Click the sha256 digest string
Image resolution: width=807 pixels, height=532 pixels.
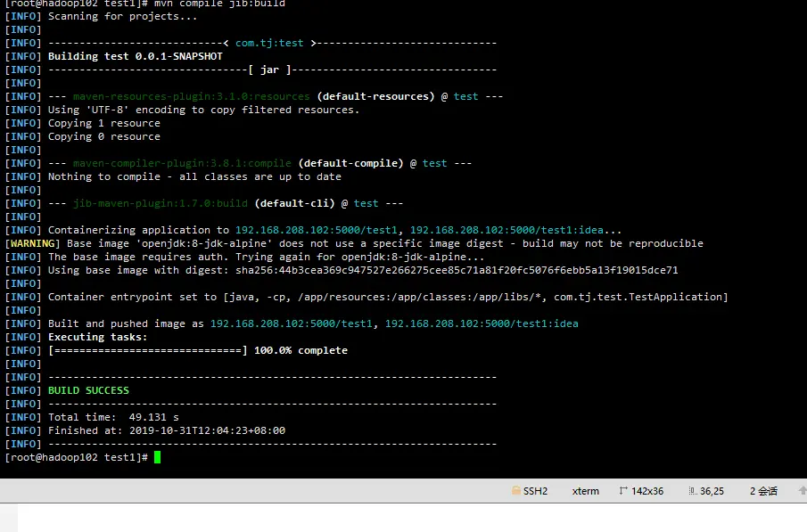[457, 270]
